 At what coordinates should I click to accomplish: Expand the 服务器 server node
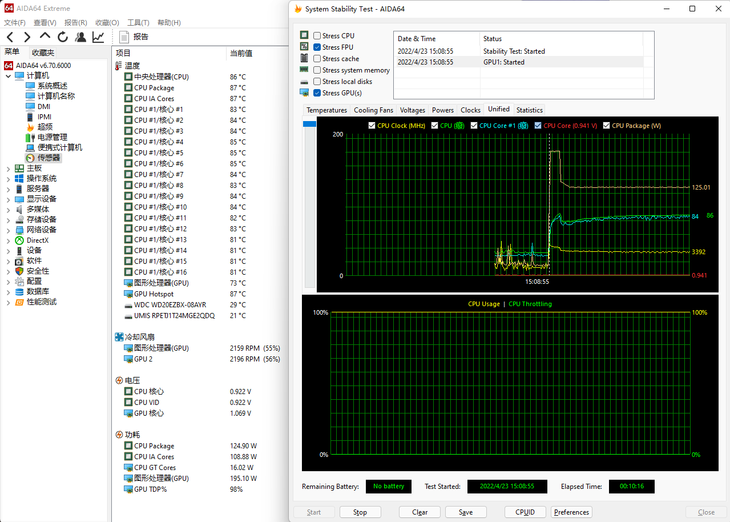tap(8, 189)
